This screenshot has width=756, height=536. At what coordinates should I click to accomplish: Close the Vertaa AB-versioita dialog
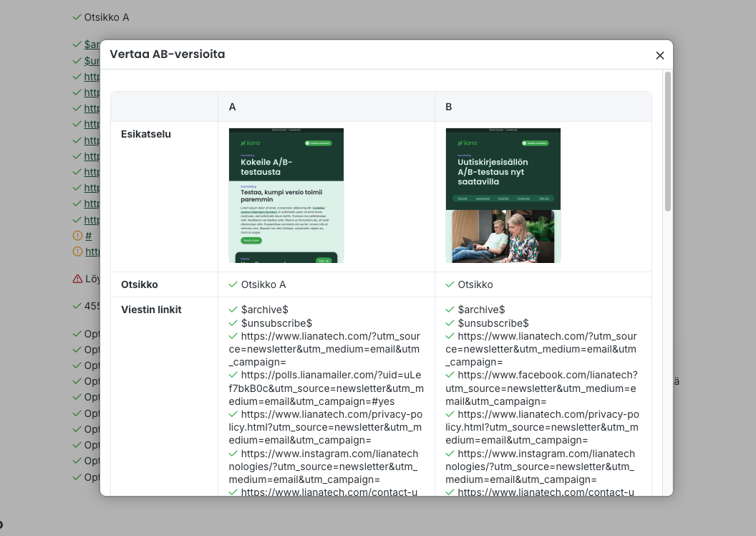coord(659,55)
